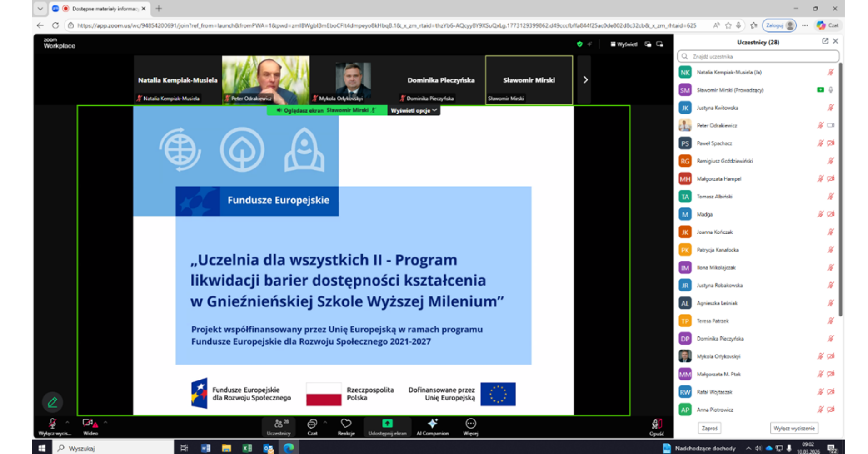Expand the Wyświetl opcje dropdown

pos(414,110)
